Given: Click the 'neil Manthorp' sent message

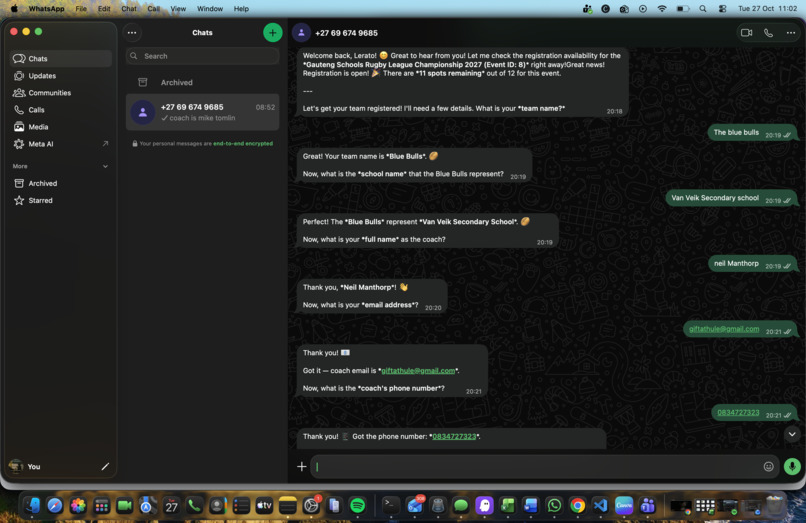Looking at the screenshot, I should tap(752, 264).
